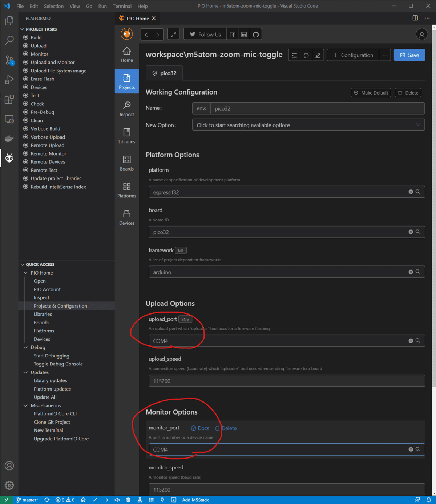436x504 pixels.
Task: Open Source Control view with badge
Action: (x=9, y=60)
